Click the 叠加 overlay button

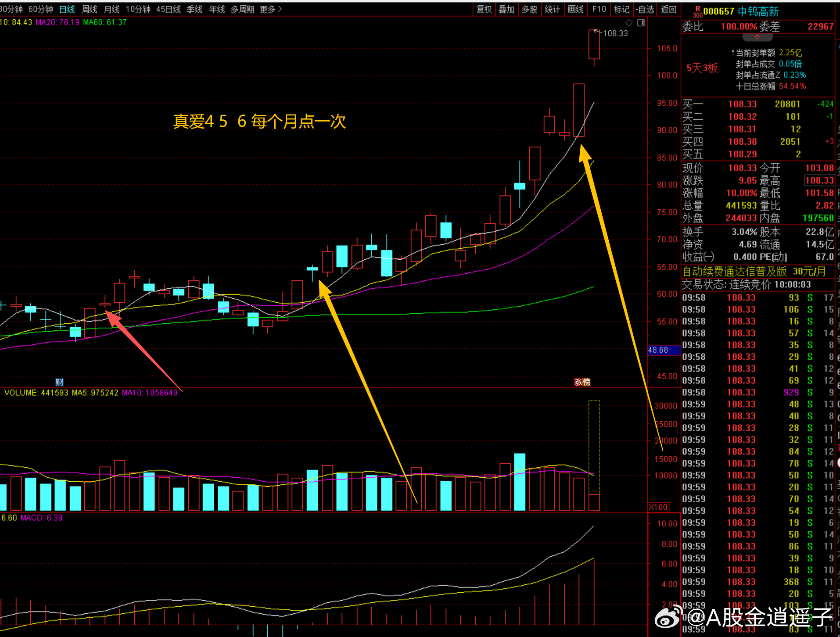coord(506,9)
